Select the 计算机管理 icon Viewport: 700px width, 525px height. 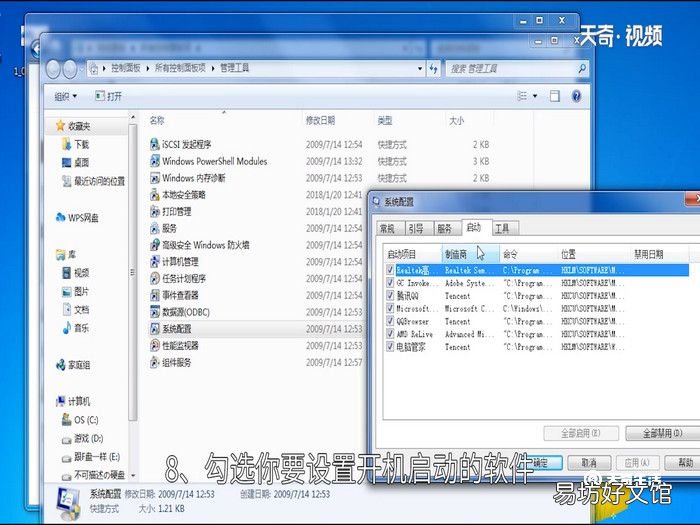pyautogui.click(x=154, y=262)
